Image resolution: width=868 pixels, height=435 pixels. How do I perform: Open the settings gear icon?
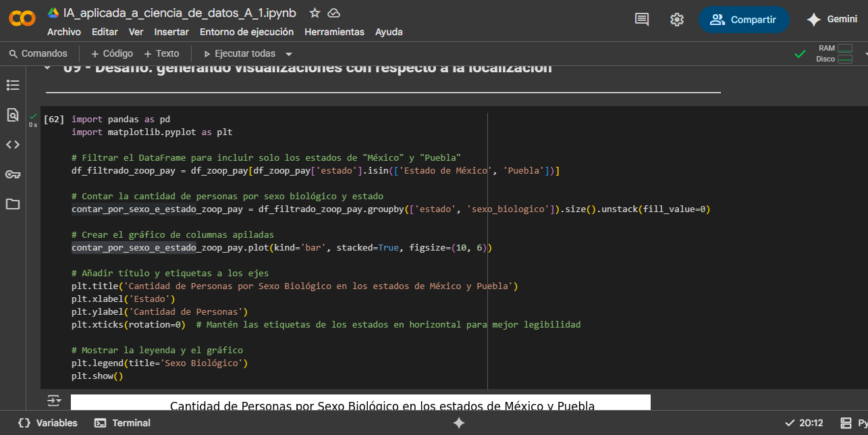coord(677,20)
